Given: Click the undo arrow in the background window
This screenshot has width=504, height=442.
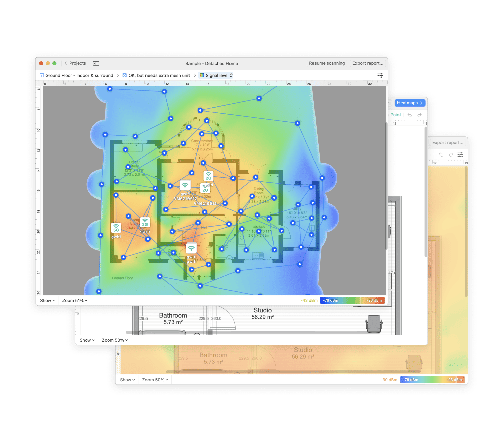Looking at the screenshot, I should pyautogui.click(x=409, y=115).
